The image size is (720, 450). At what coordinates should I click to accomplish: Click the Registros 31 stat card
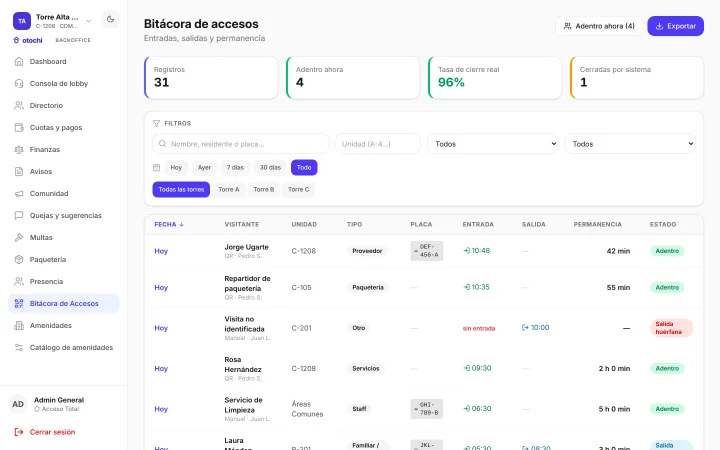[x=211, y=78]
